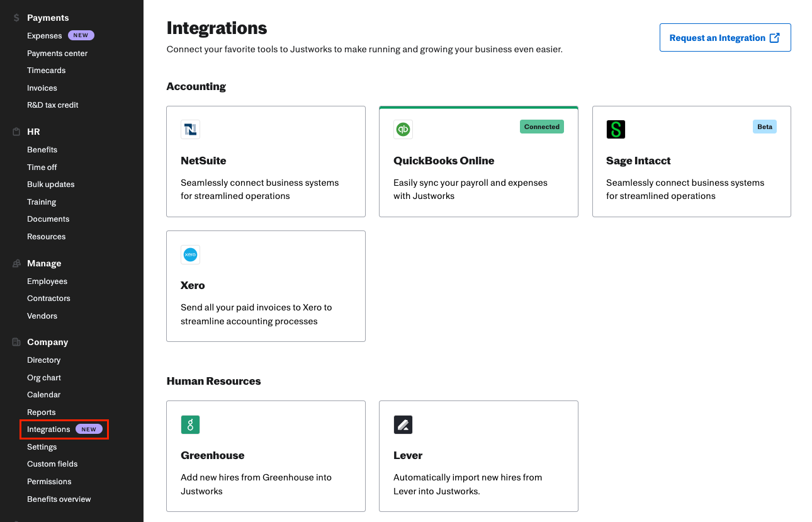Open the QuickBooks Online card title
Viewport: 812px width, 522px height.
pyautogui.click(x=444, y=161)
